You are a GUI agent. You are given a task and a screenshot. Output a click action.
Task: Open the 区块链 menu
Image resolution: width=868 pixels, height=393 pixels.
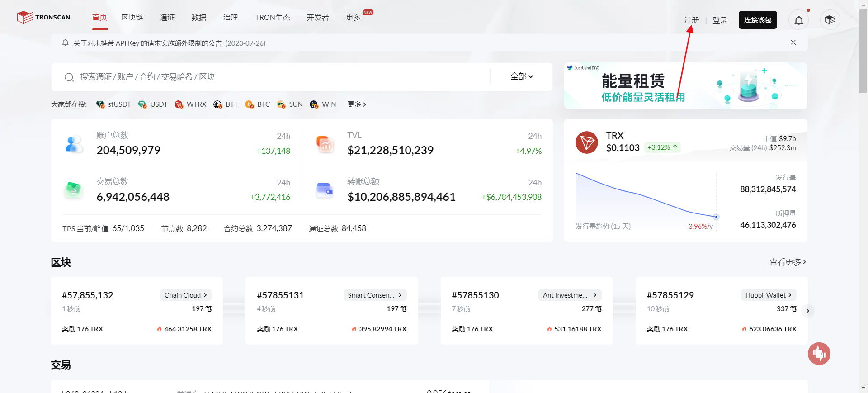point(132,17)
